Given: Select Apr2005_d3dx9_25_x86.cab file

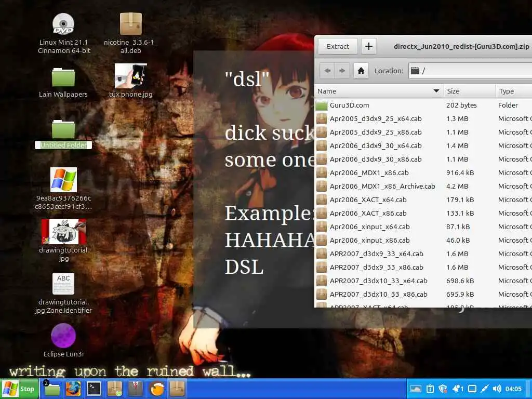Looking at the screenshot, I should point(423,132).
